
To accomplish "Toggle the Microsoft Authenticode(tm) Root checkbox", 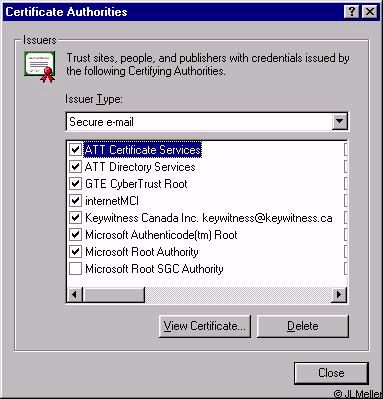I will click(x=75, y=235).
